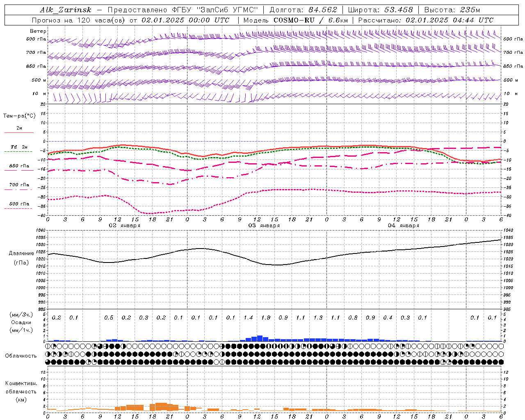Click the Осадки precipitation label

[21, 322]
